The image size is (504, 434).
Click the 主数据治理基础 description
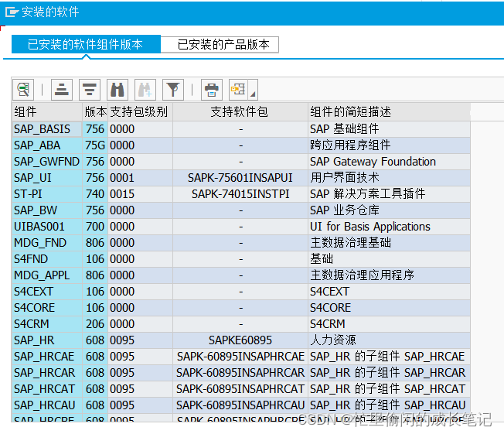tap(389, 243)
